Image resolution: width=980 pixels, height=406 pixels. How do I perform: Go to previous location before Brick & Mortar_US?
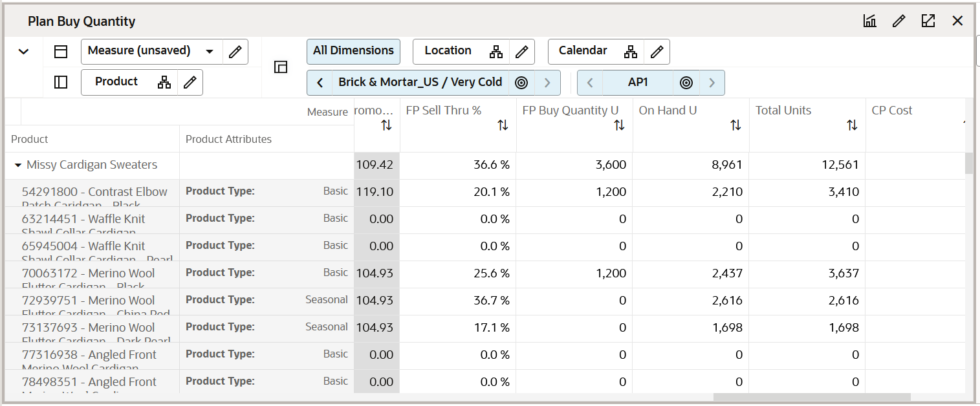320,83
